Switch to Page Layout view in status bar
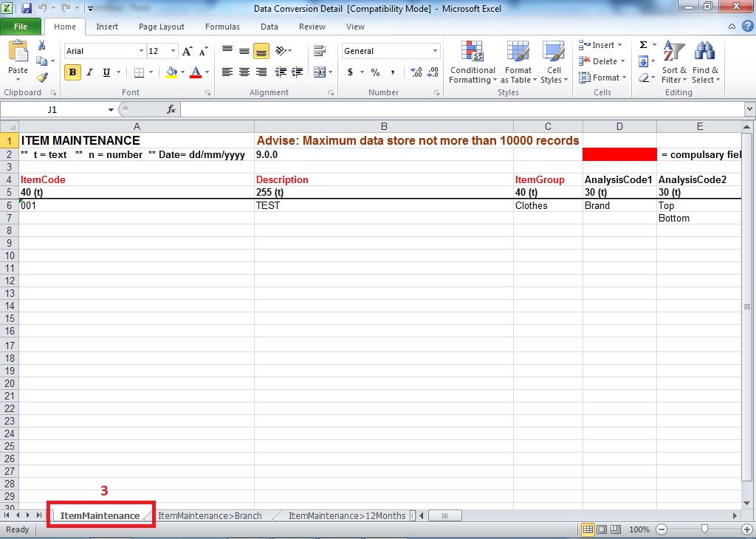Image resolution: width=756 pixels, height=539 pixels. [x=602, y=529]
